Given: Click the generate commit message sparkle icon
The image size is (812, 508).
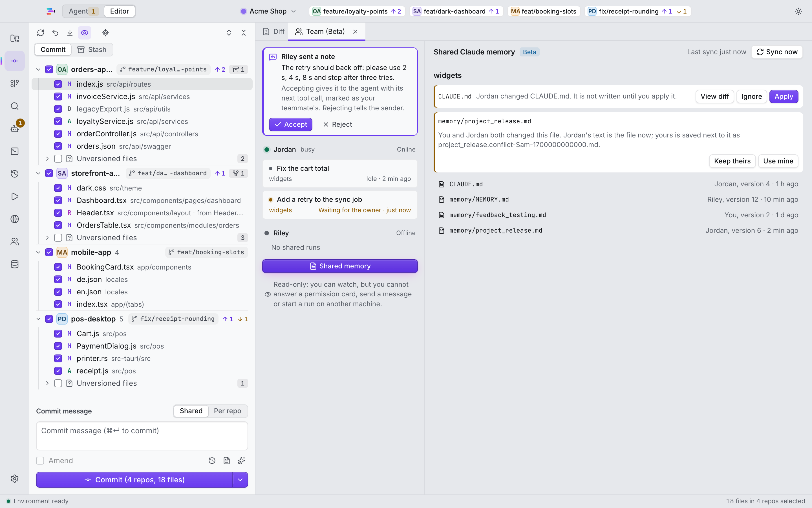Looking at the screenshot, I should pos(241,461).
